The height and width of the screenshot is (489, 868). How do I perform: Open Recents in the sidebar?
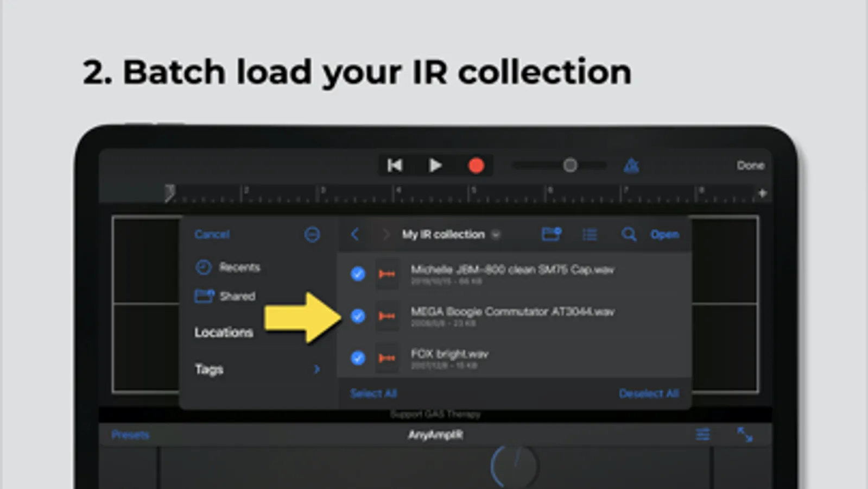[x=239, y=267]
